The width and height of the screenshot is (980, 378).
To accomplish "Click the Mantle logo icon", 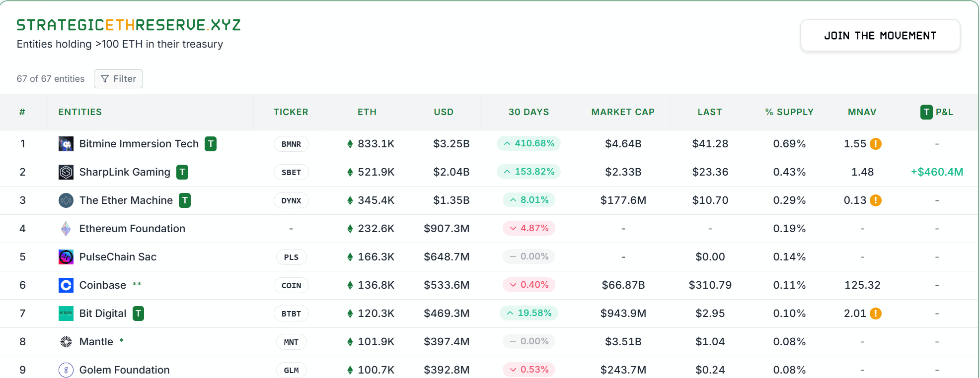I will (66, 342).
